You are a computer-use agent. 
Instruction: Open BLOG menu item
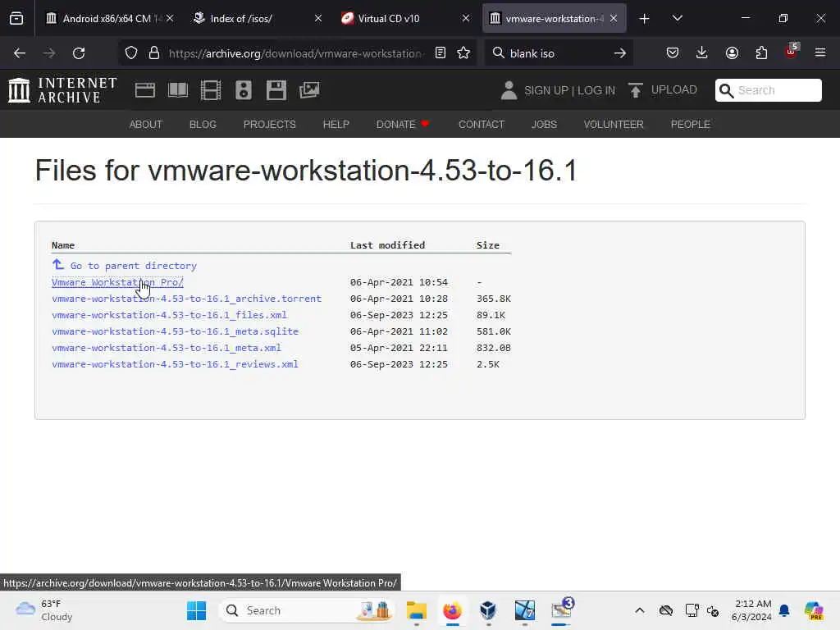pos(203,125)
